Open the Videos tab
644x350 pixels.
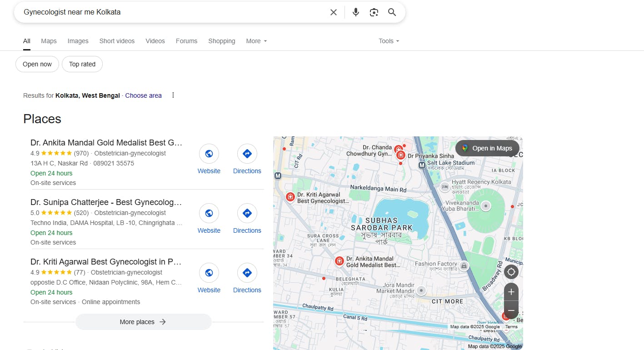(155, 41)
